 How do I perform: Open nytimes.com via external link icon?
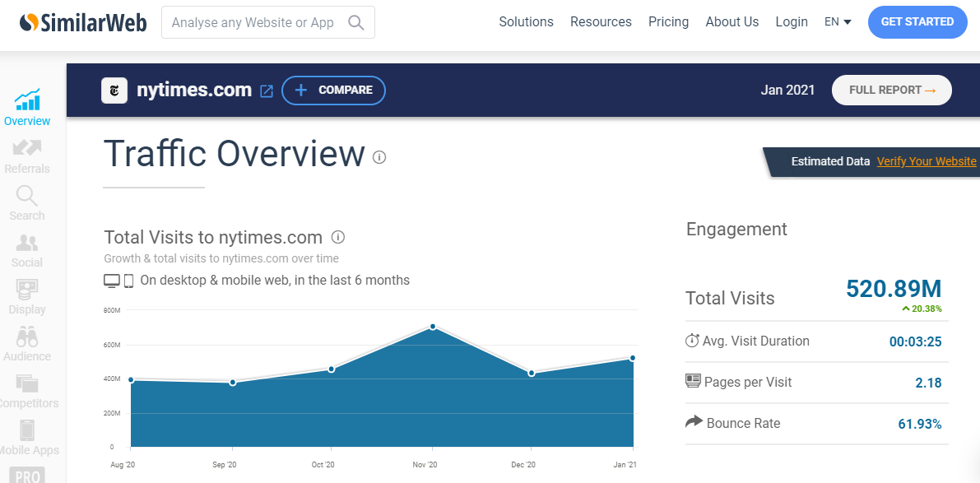point(267,91)
